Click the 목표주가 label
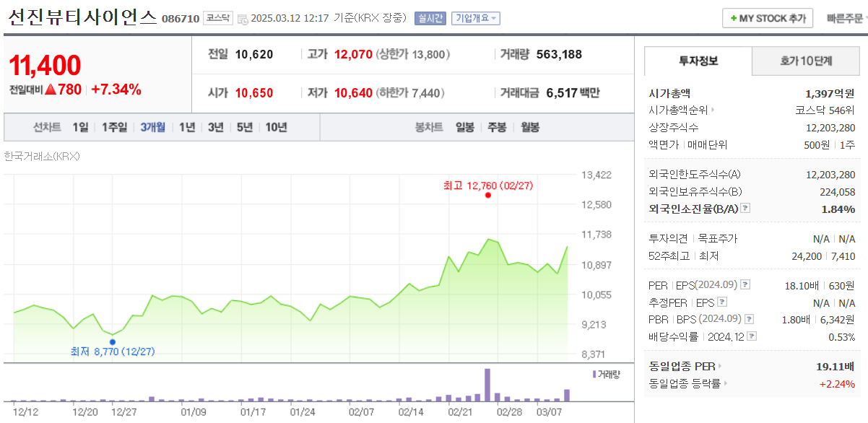 pos(718,238)
